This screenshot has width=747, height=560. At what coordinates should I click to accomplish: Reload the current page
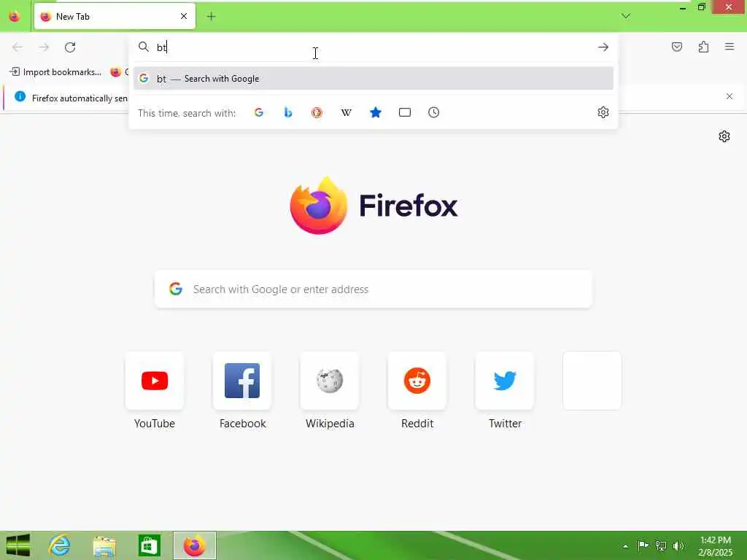70,47
